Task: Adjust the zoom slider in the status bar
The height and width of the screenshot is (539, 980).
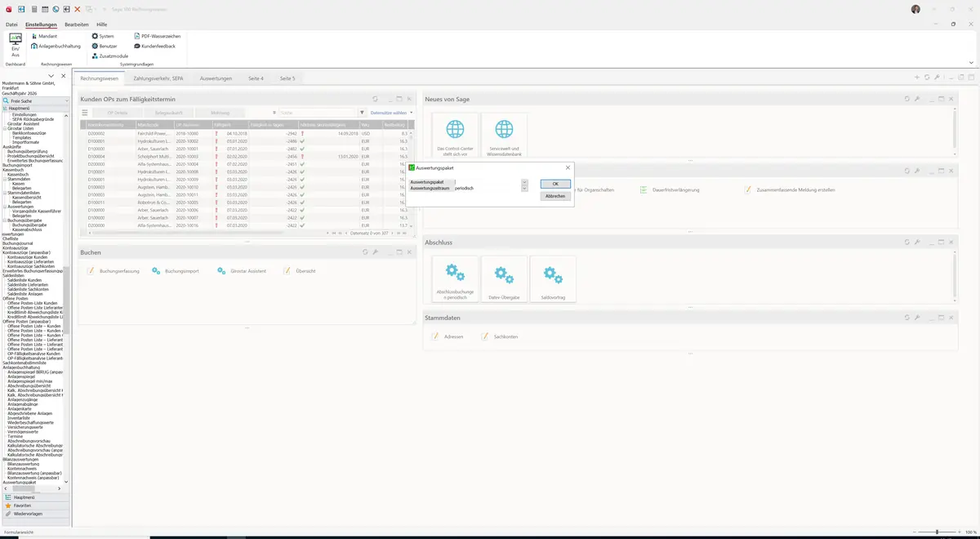Action: [936, 532]
